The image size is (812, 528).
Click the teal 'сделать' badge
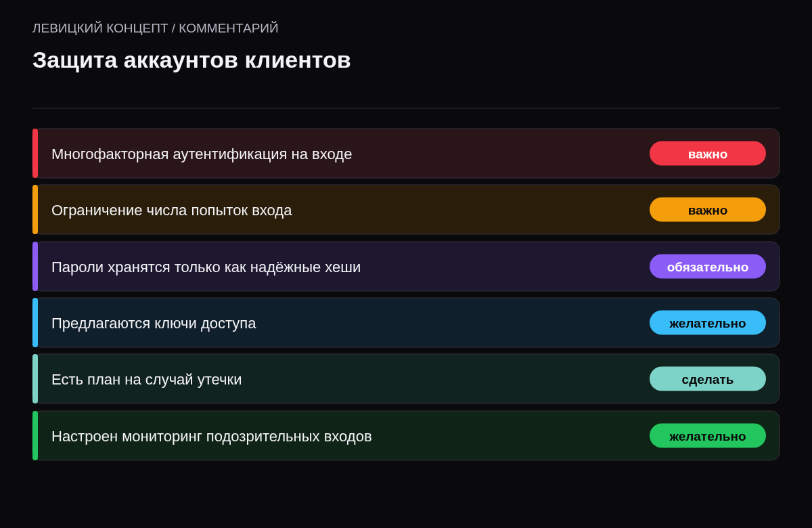point(708,379)
